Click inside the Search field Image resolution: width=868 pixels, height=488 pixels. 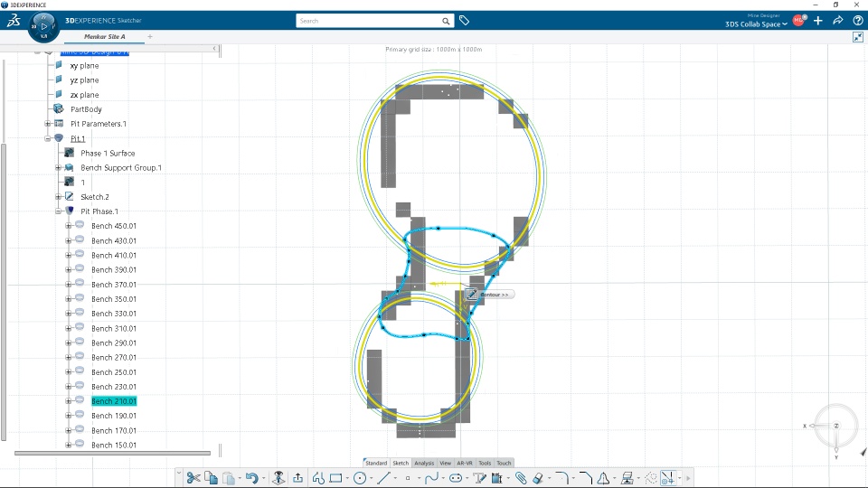click(x=369, y=21)
